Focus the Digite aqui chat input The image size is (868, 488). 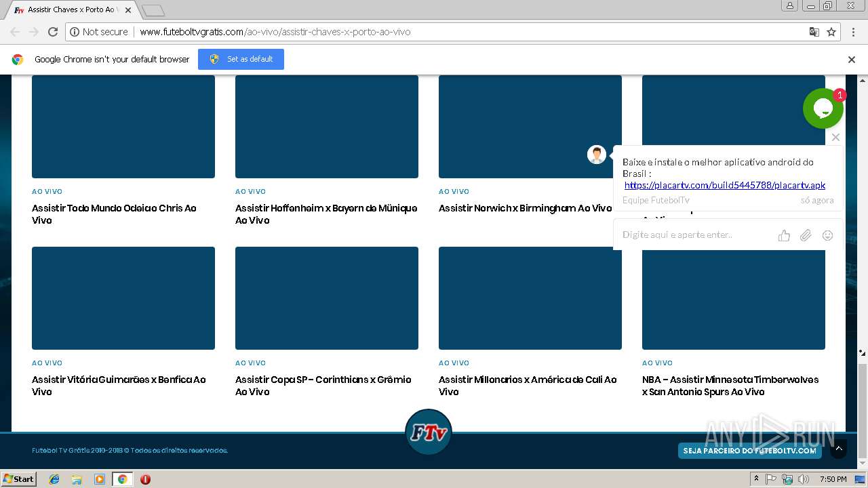pos(695,235)
